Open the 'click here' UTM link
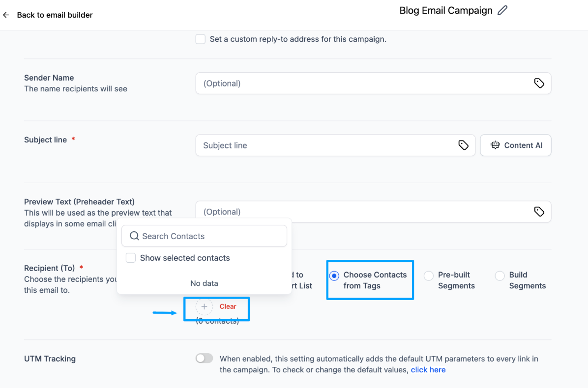This screenshot has width=588, height=388. [x=428, y=370]
